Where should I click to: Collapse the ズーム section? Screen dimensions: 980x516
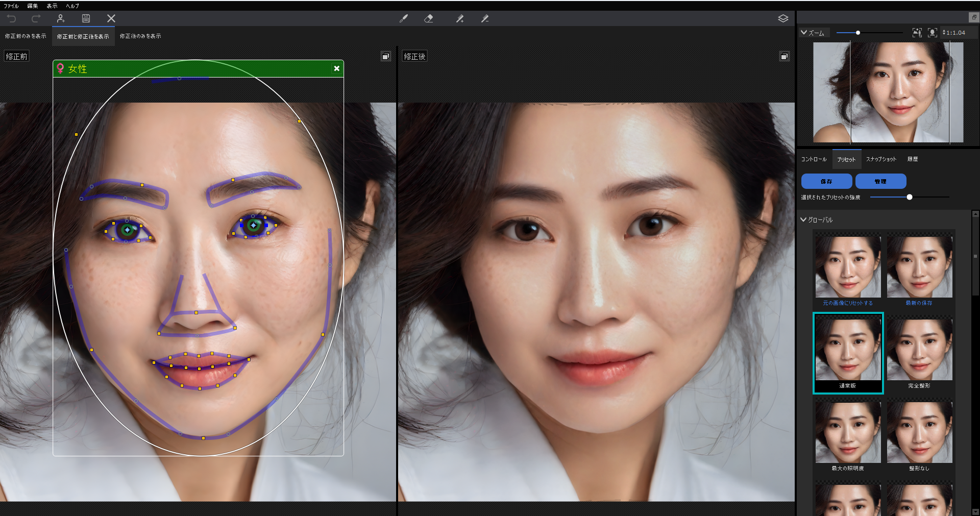(x=804, y=33)
